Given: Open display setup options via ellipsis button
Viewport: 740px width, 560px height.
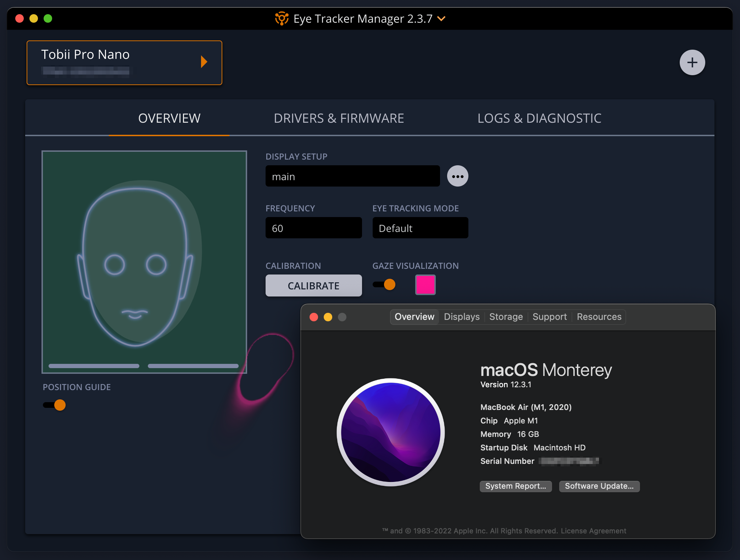Looking at the screenshot, I should click(457, 176).
